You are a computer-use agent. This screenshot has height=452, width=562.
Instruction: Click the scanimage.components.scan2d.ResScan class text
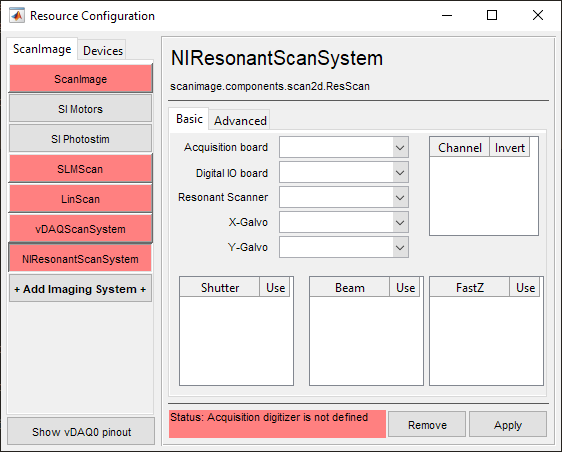tap(270, 86)
